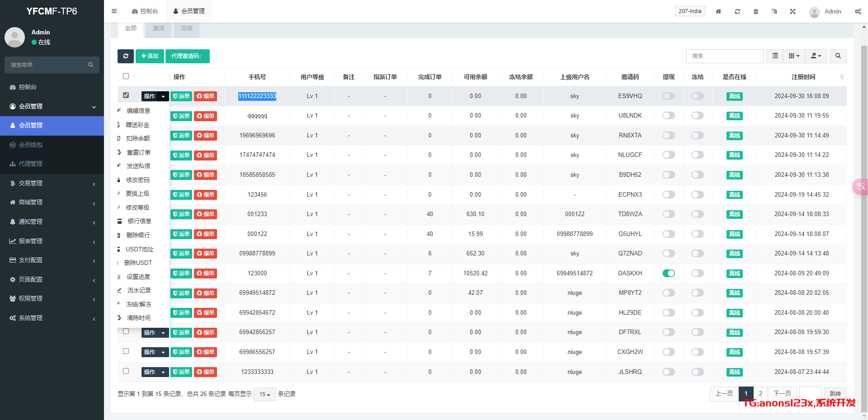
Task: Open the 15 per-page records dropdown
Action: (x=264, y=394)
